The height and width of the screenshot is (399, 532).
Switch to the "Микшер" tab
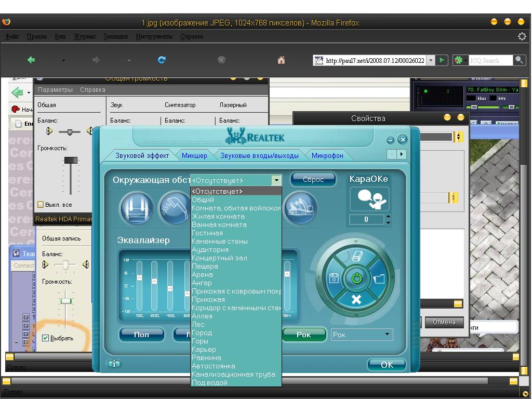194,155
